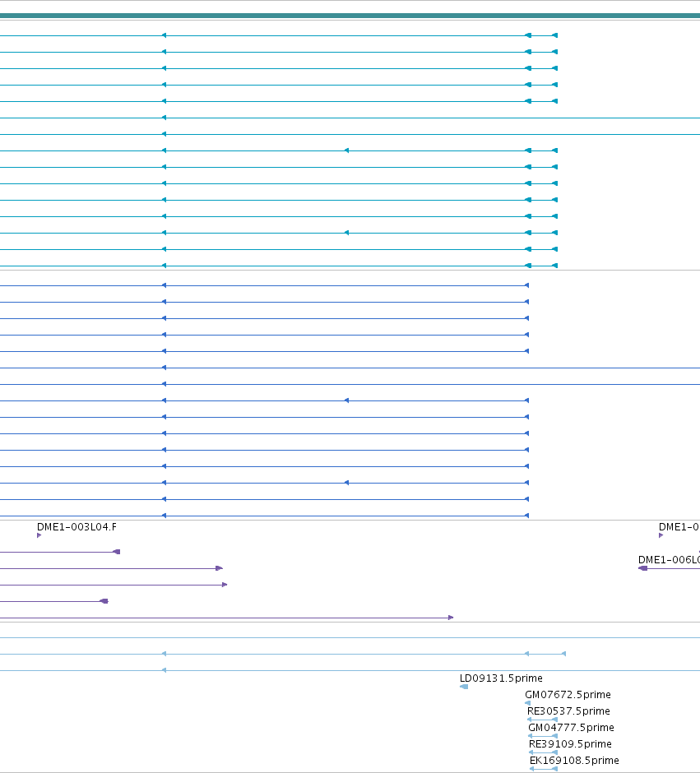This screenshot has width=700, height=773.
Task: Click the thick teal bar at the top
Action: (x=350, y=16)
